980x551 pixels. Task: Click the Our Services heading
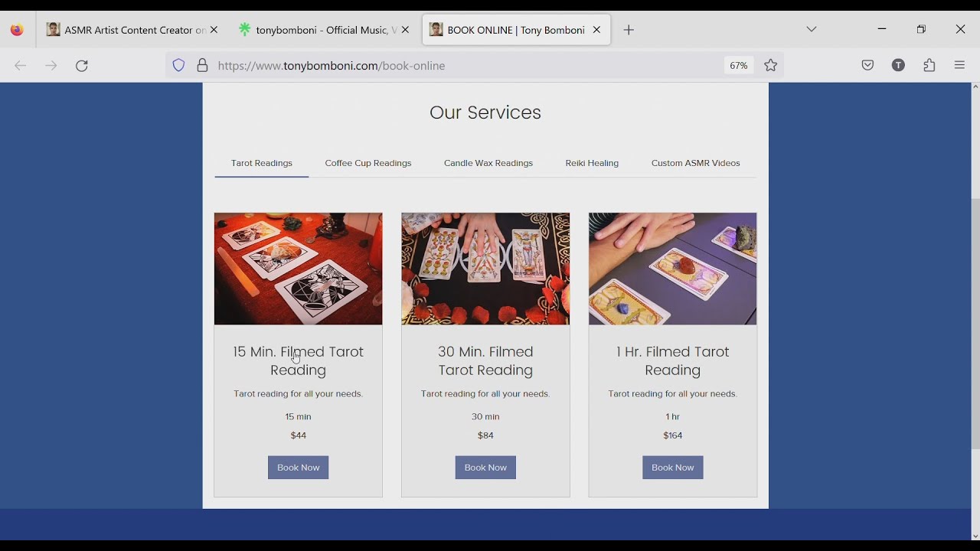(x=485, y=112)
